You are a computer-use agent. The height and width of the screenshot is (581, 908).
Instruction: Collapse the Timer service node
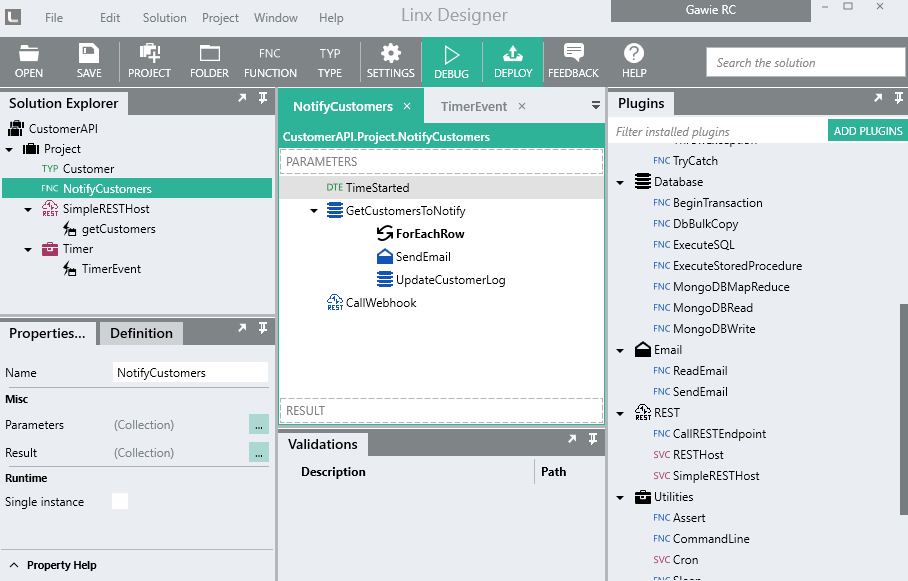(x=28, y=250)
